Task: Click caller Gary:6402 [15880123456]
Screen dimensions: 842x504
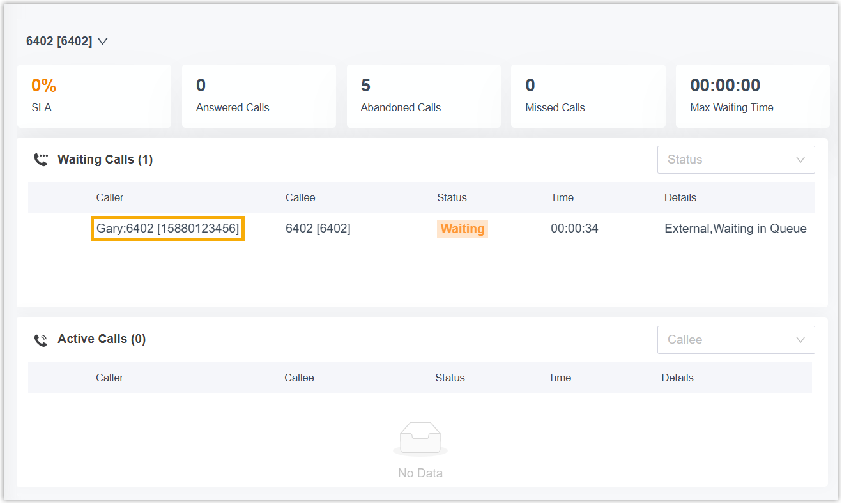Action: point(168,229)
